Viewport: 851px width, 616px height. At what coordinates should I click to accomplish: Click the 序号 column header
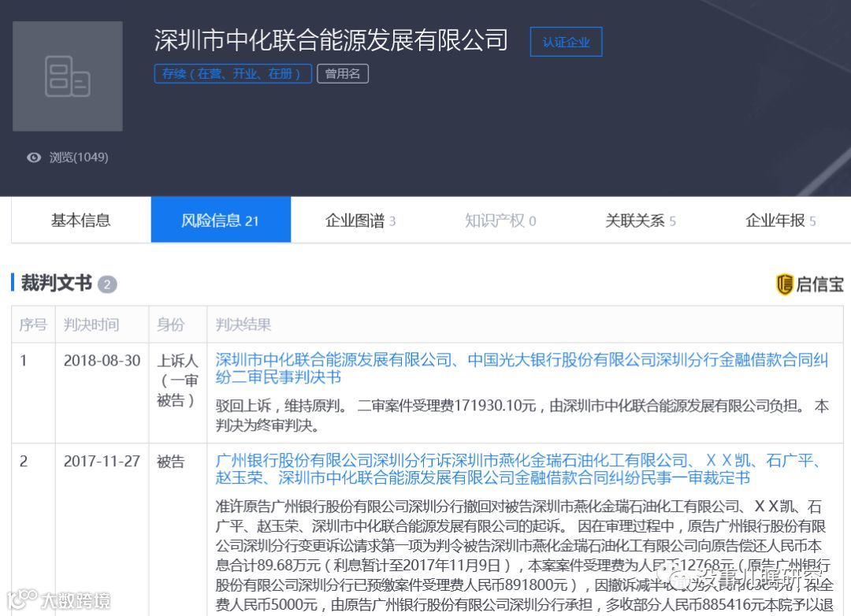coord(33,325)
